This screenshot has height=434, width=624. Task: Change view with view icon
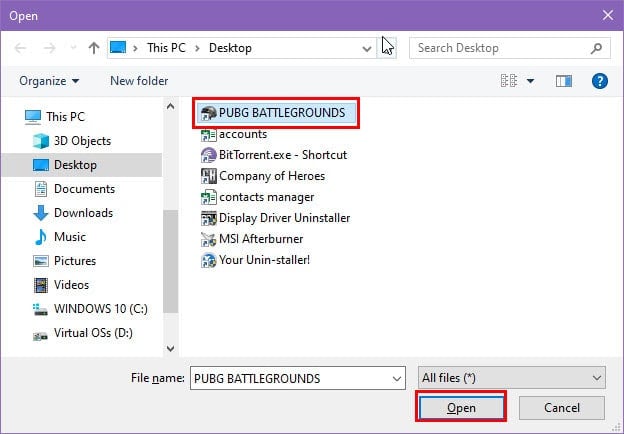(509, 81)
